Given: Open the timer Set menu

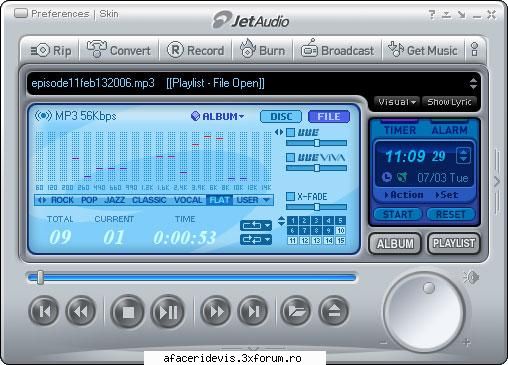Looking at the screenshot, I should (447, 195).
